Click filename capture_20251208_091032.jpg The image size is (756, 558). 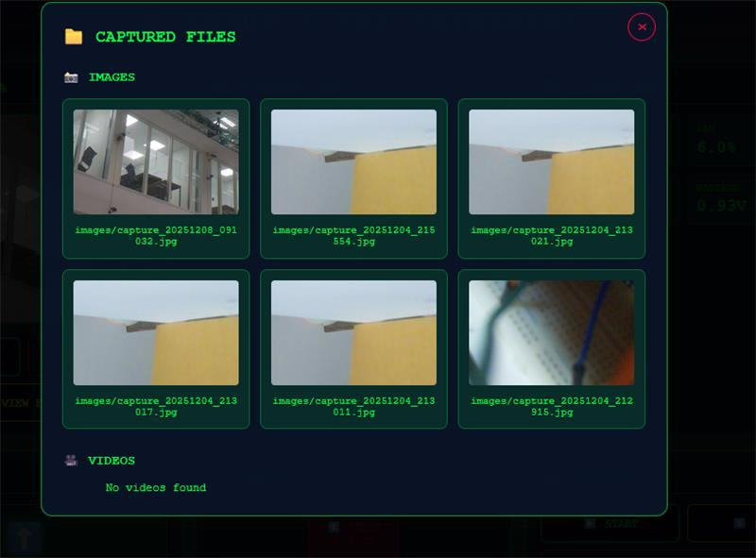156,235
